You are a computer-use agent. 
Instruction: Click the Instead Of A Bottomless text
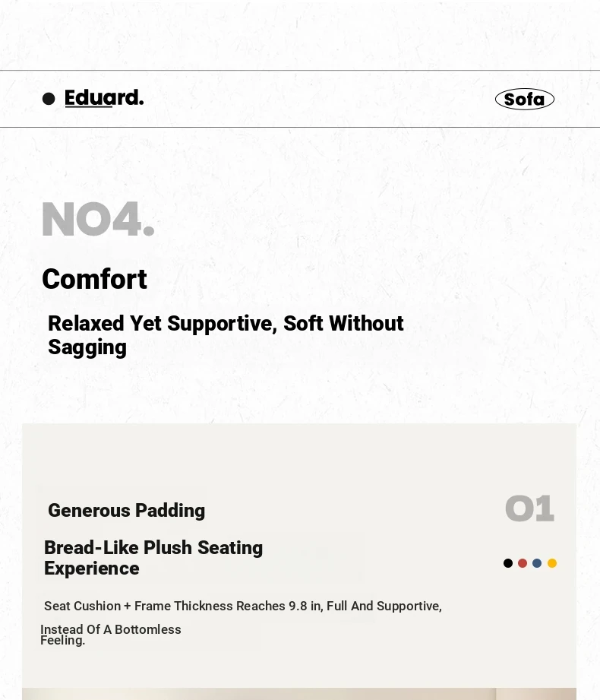tap(111, 629)
